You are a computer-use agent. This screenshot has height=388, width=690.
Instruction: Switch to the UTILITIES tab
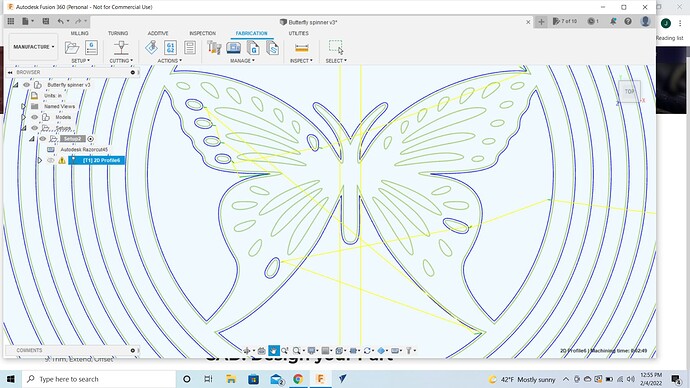pos(298,33)
